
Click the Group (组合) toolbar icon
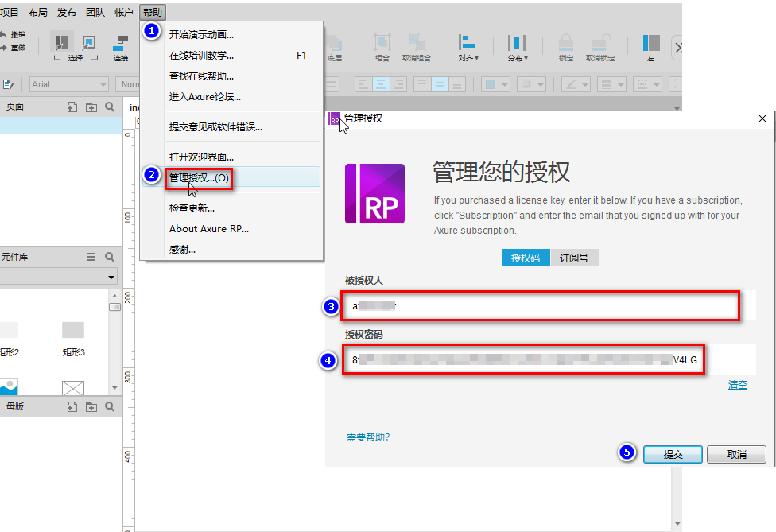click(x=382, y=47)
